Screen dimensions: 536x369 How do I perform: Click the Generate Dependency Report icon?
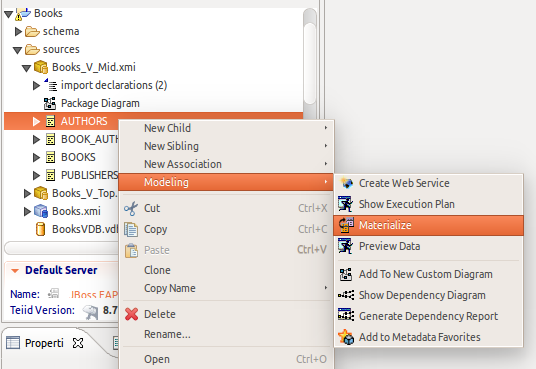click(346, 316)
